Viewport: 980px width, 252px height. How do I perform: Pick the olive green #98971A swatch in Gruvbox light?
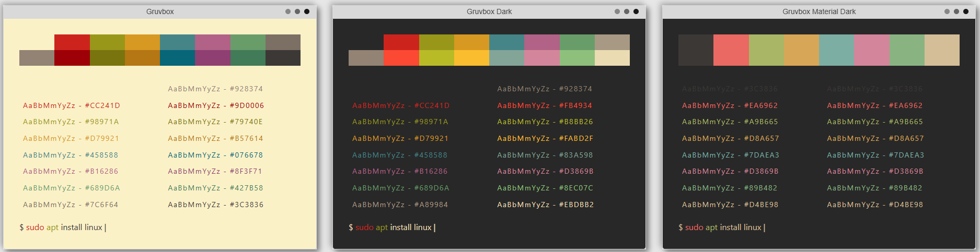[x=107, y=42]
